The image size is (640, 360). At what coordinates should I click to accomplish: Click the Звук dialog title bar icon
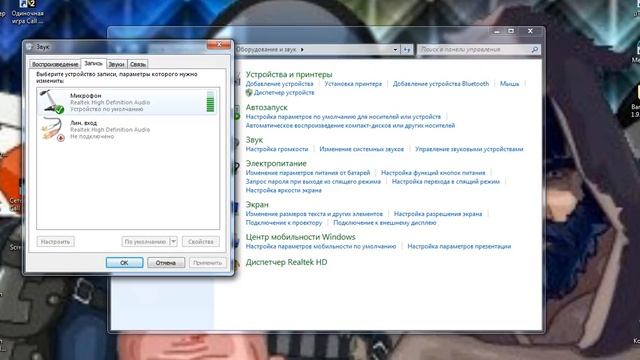[x=30, y=47]
